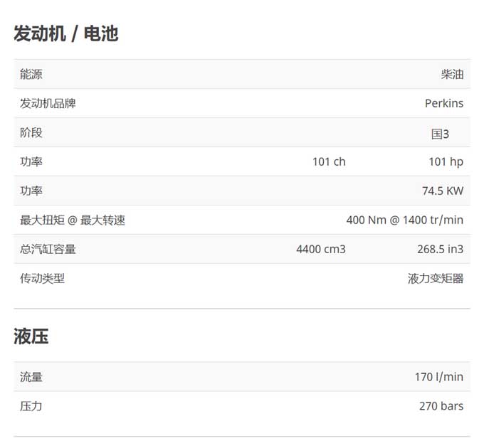Click the 柴油 fuel value
Viewport: 484px width, 448px height.
pyautogui.click(x=452, y=74)
